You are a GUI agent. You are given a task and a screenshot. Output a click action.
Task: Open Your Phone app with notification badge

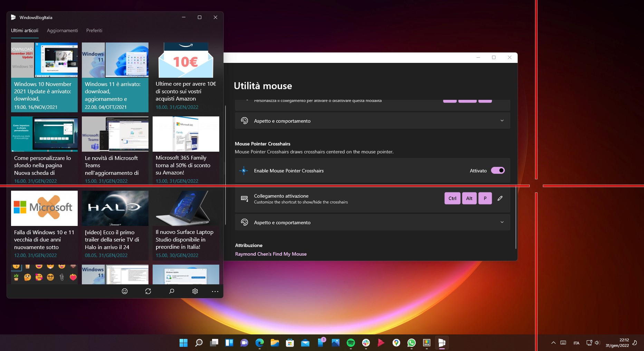321,343
